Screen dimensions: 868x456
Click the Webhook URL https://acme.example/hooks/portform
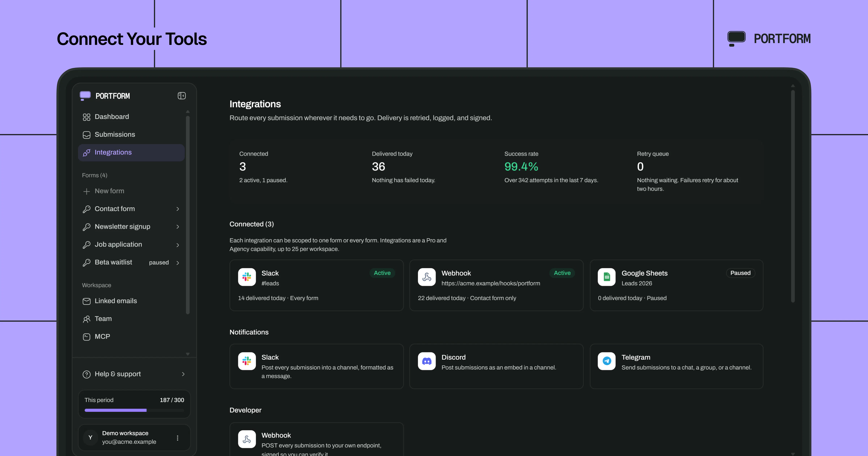tap(491, 283)
